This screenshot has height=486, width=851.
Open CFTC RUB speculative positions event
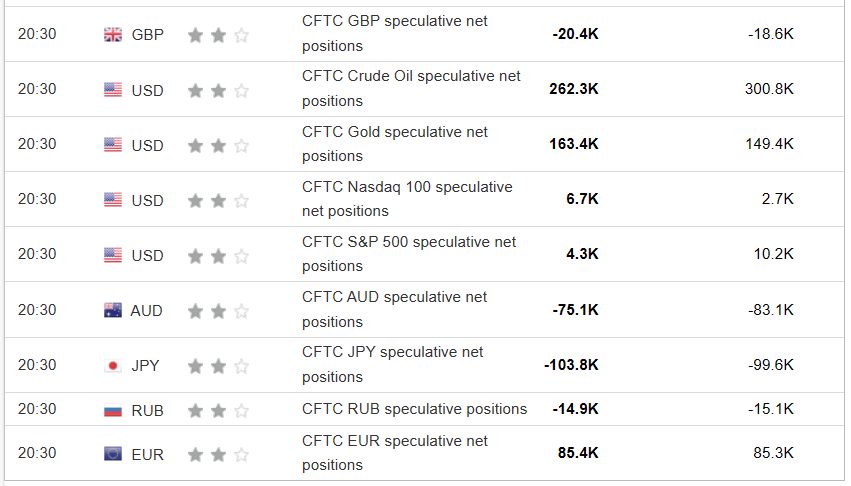tap(414, 409)
